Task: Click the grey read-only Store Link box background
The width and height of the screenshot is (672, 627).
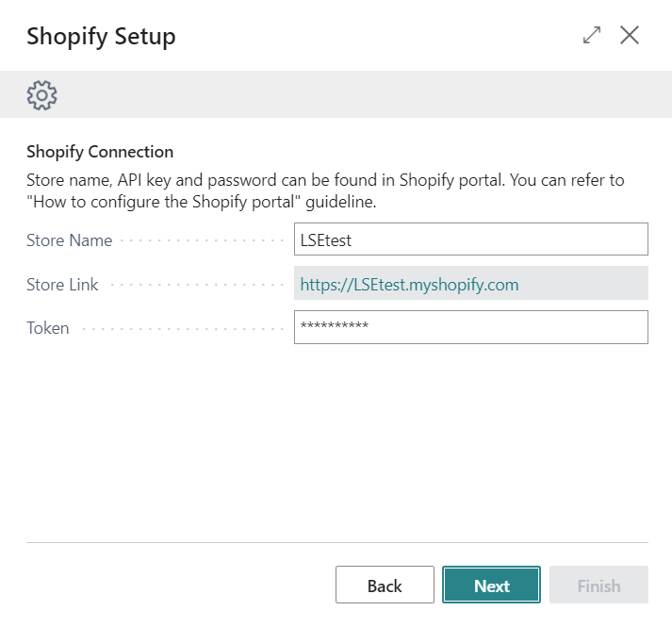Action: coord(584,284)
